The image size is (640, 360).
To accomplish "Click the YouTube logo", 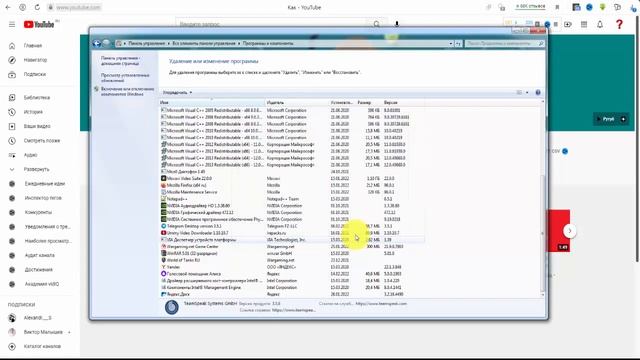I will pos(39,24).
